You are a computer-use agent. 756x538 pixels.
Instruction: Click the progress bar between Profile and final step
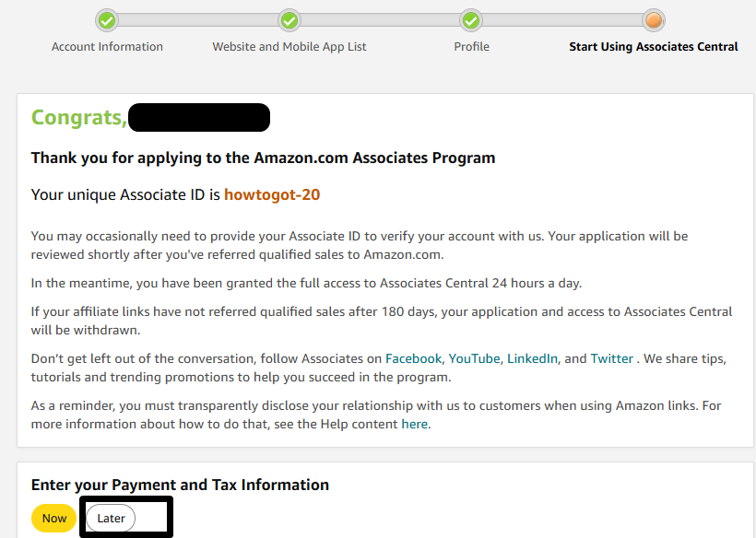(x=562, y=20)
